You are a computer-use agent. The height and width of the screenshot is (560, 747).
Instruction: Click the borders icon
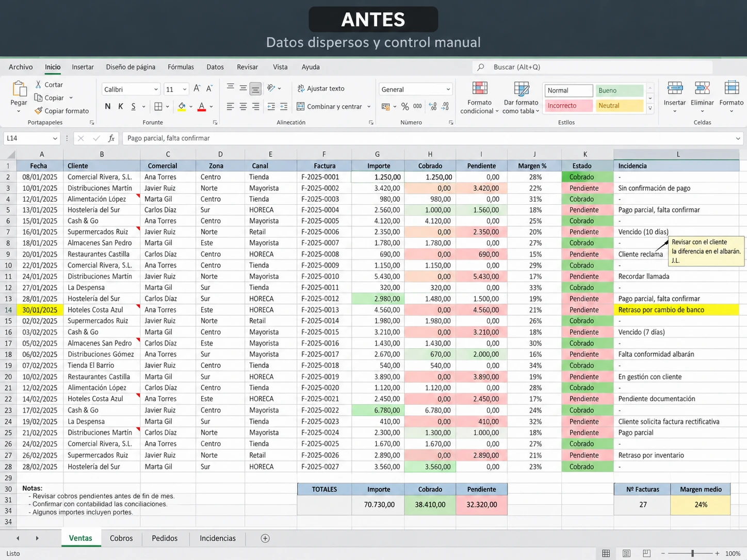[x=158, y=106]
